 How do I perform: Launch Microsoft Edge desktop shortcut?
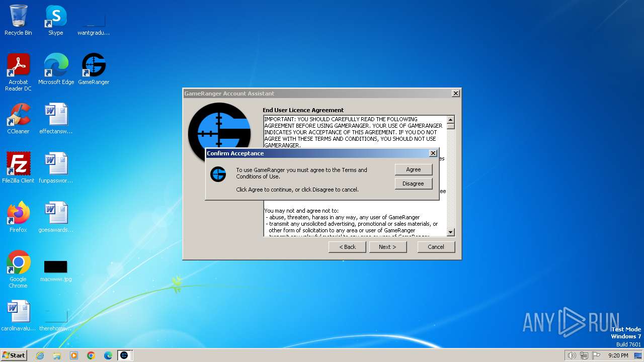click(56, 69)
